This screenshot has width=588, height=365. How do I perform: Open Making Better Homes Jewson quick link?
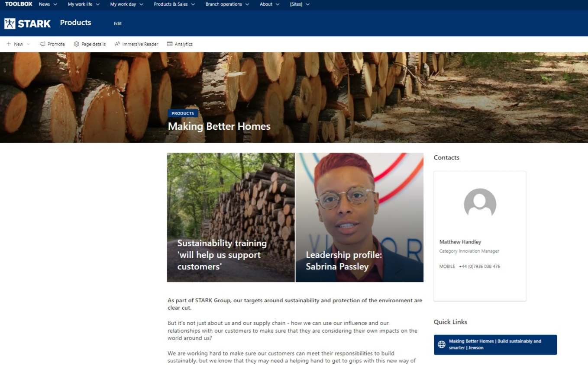click(495, 345)
